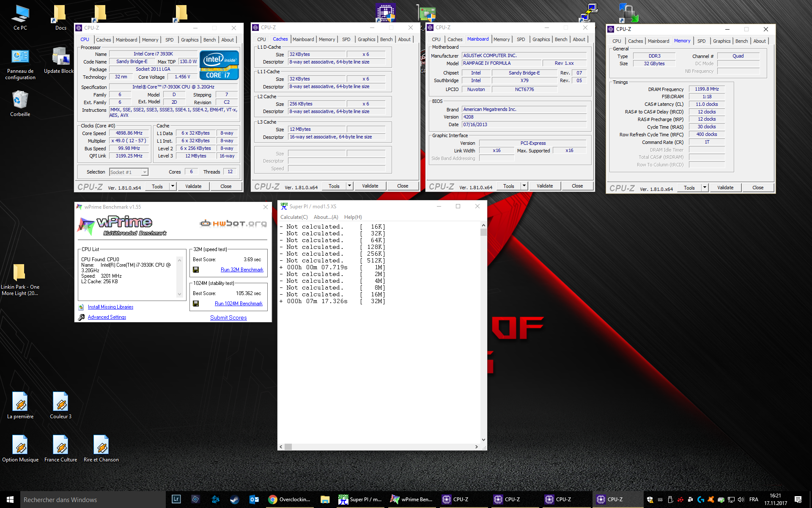Open the La première playlist file

(20, 405)
